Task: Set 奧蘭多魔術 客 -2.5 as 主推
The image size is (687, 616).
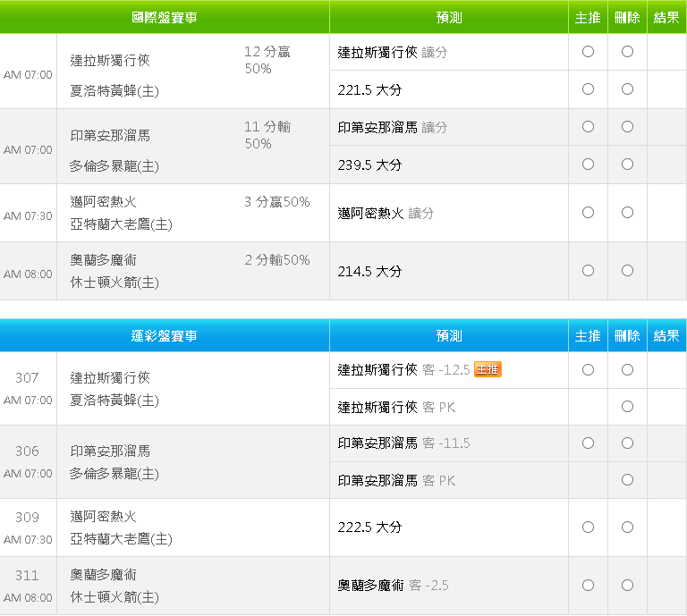Action: click(588, 586)
